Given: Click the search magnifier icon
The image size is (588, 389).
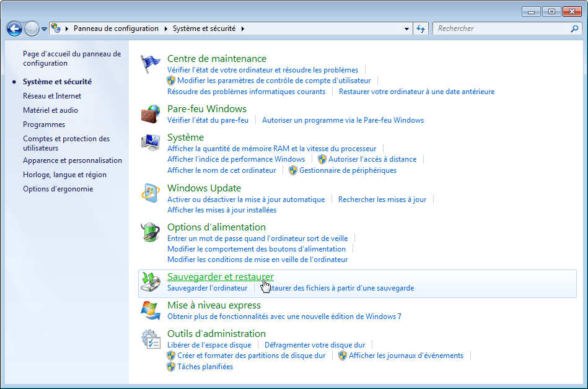Looking at the screenshot, I should click(x=574, y=28).
